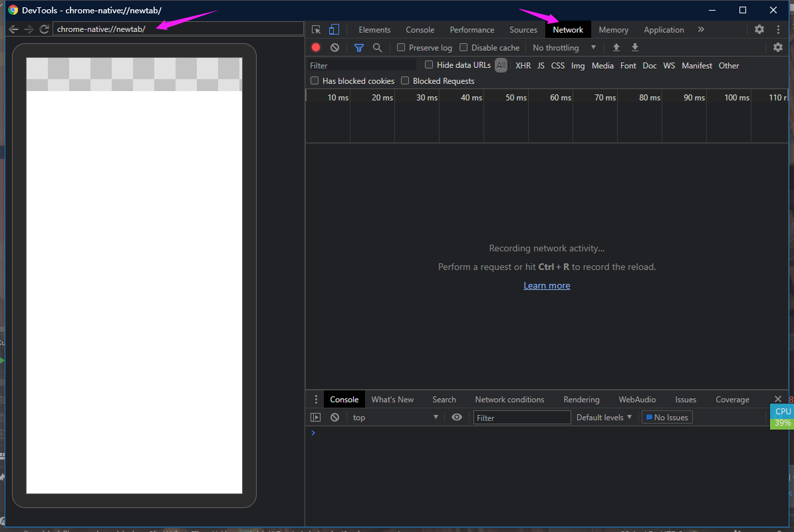Select the drawer Console tab
Image resolution: width=794 pixels, height=532 pixels.
(x=344, y=400)
